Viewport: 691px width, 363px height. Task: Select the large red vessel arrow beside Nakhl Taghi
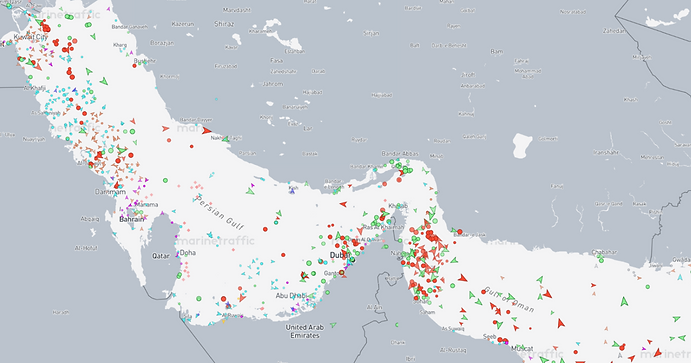(x=207, y=130)
